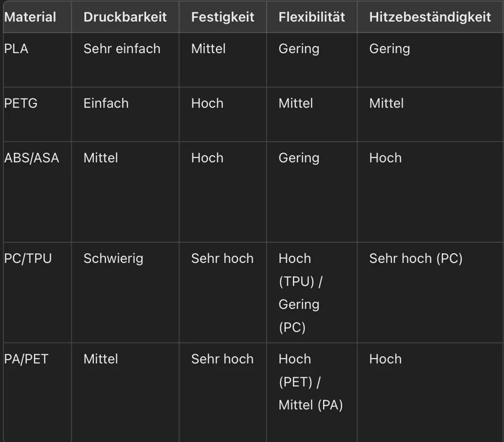This screenshot has width=504, height=442.
Task: Click the Flexibilität column header
Action: [x=312, y=17]
